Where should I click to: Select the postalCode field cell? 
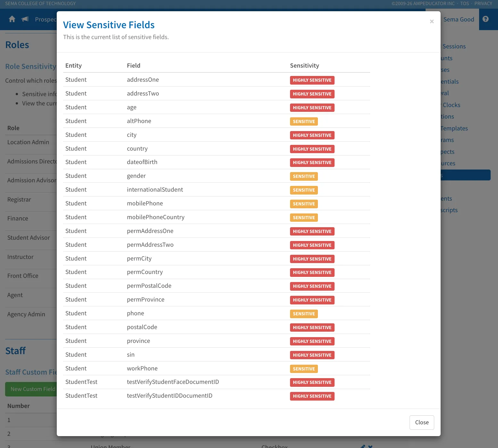tap(142, 327)
